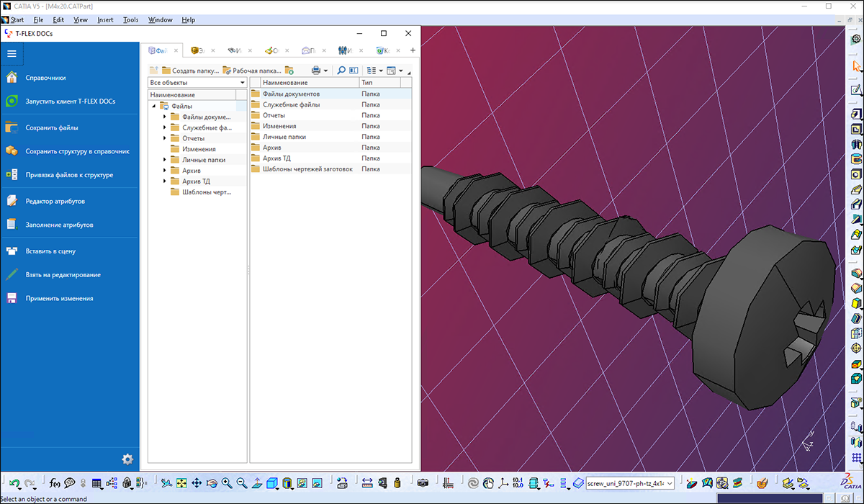Viewport: 864px width, 504px height.
Task: Open the window layout dropdown arrow
Action: pos(400,71)
